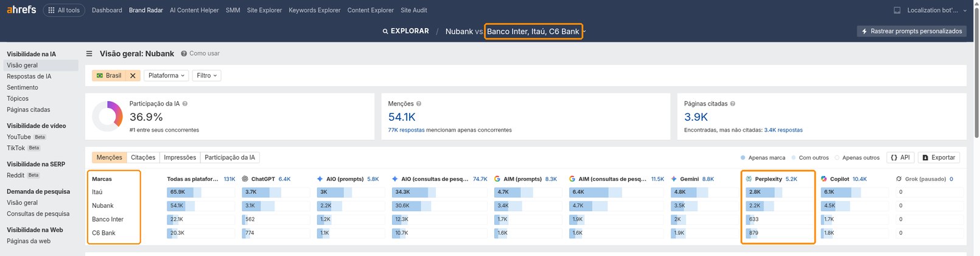Click the Páginas citadas info icon

point(732,104)
